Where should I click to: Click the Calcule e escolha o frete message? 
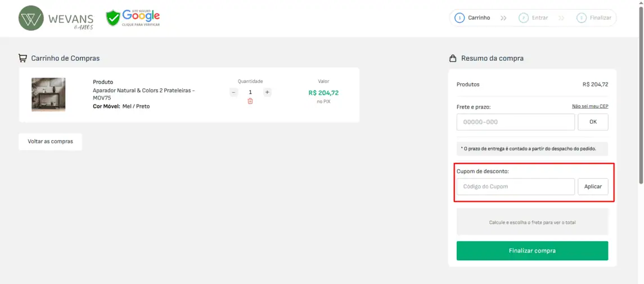pyautogui.click(x=532, y=223)
